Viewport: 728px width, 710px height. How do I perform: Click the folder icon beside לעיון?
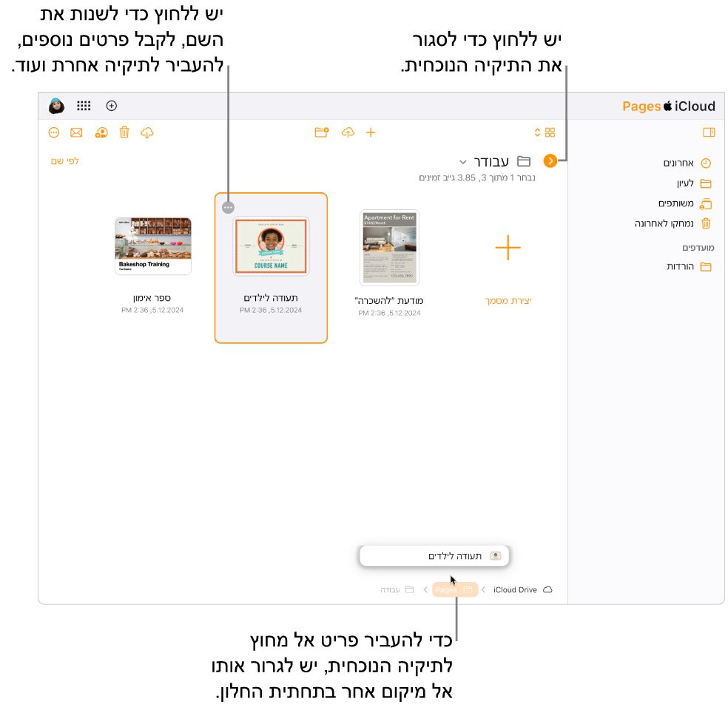pos(706,183)
